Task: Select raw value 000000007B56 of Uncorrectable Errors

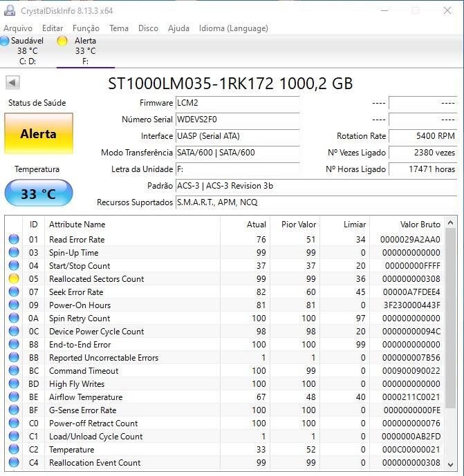Action: (411, 358)
